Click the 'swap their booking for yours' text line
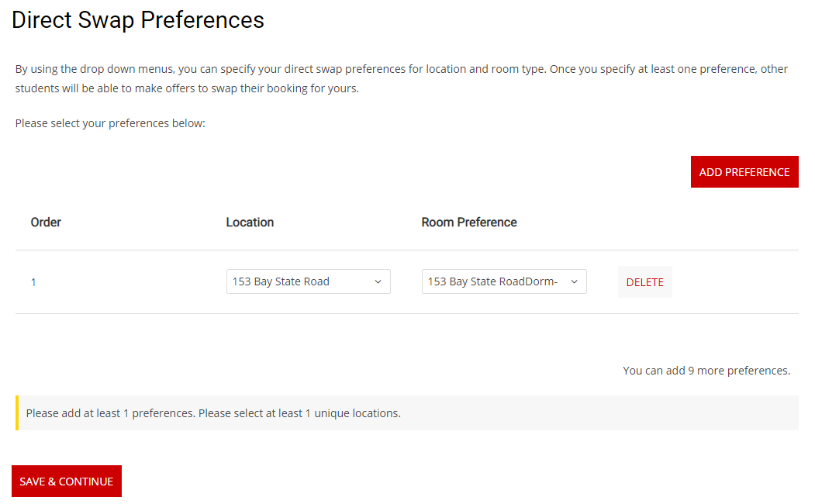815x504 pixels. tap(187, 88)
